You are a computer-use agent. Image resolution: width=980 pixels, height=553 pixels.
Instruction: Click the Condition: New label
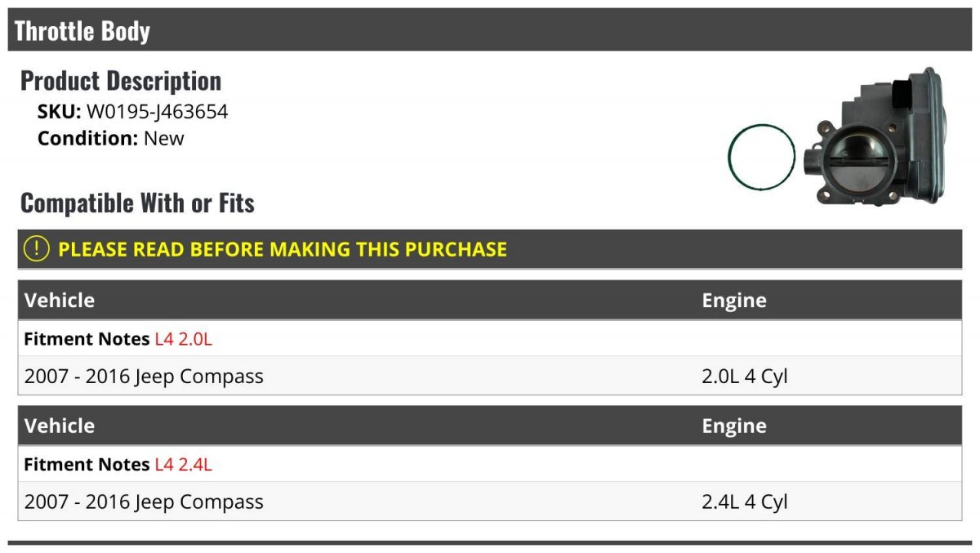(111, 138)
